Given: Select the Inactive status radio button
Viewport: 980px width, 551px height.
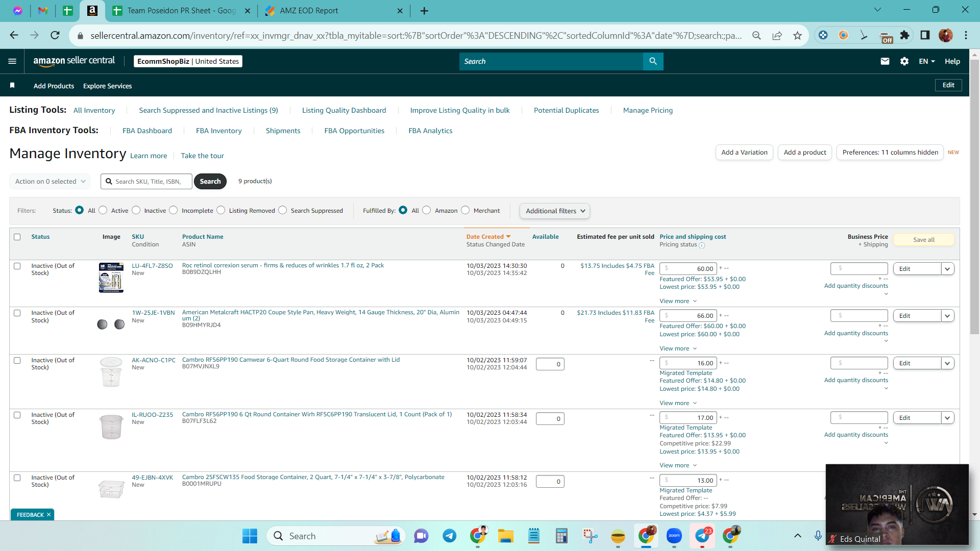Looking at the screenshot, I should tap(136, 210).
